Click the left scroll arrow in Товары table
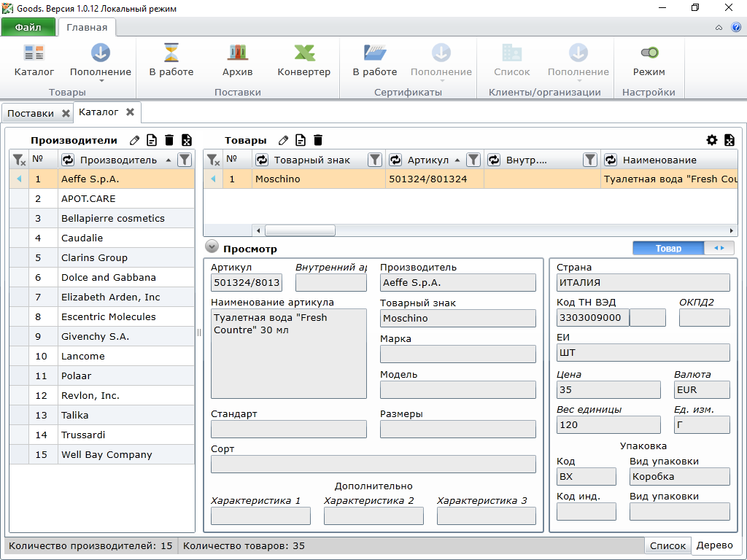 pos(258,230)
